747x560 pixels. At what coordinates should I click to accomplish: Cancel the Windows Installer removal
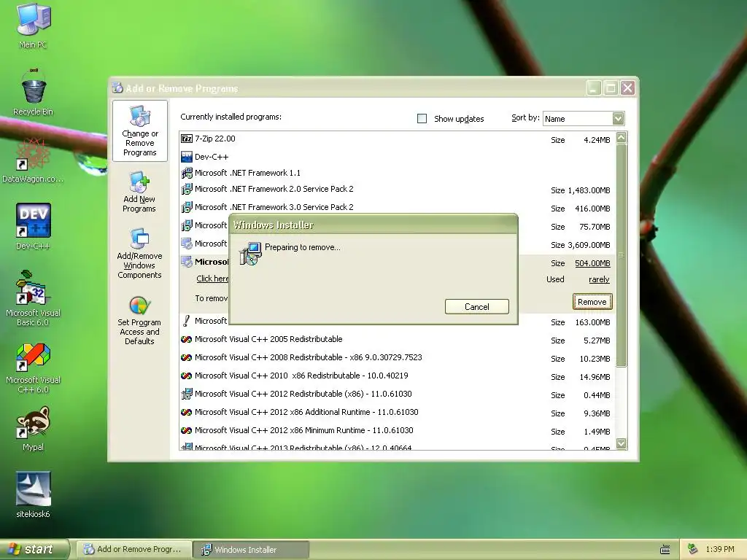click(x=477, y=307)
